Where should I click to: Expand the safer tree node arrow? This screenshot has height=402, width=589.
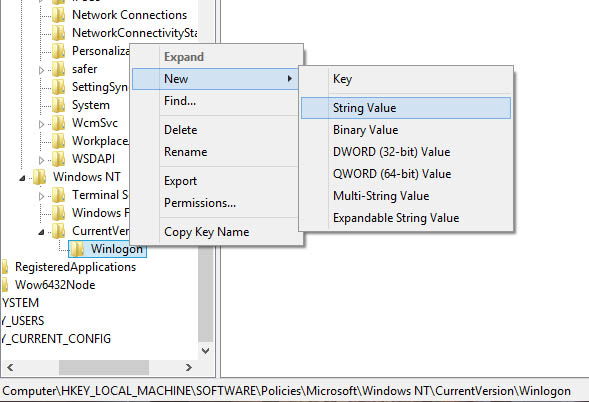[x=41, y=70]
